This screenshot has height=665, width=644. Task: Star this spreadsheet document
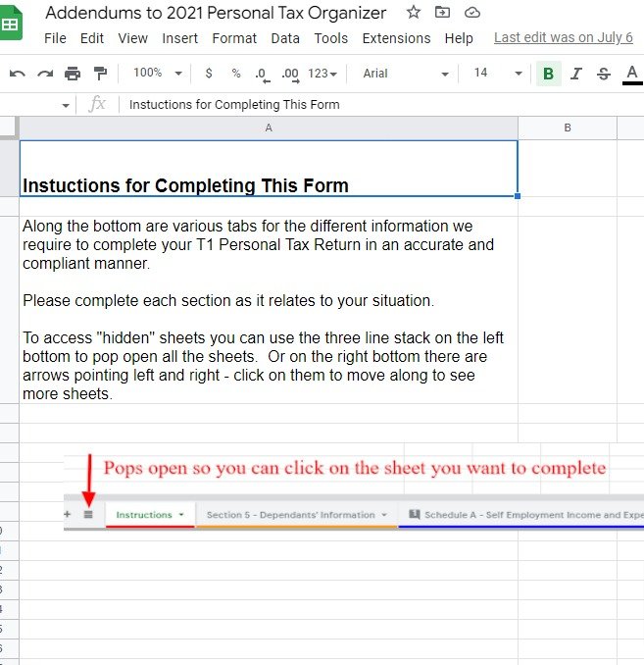tap(413, 13)
